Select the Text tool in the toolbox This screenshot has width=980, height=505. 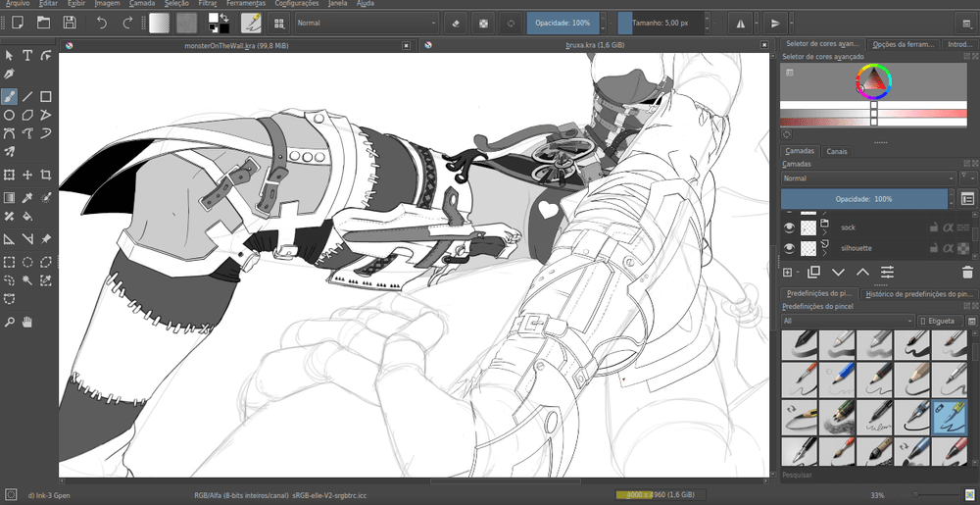(27, 55)
